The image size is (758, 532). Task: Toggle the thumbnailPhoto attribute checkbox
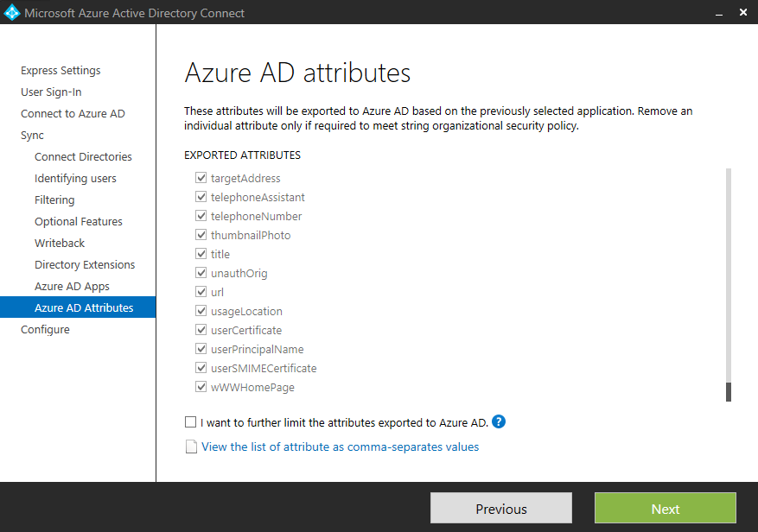(201, 236)
